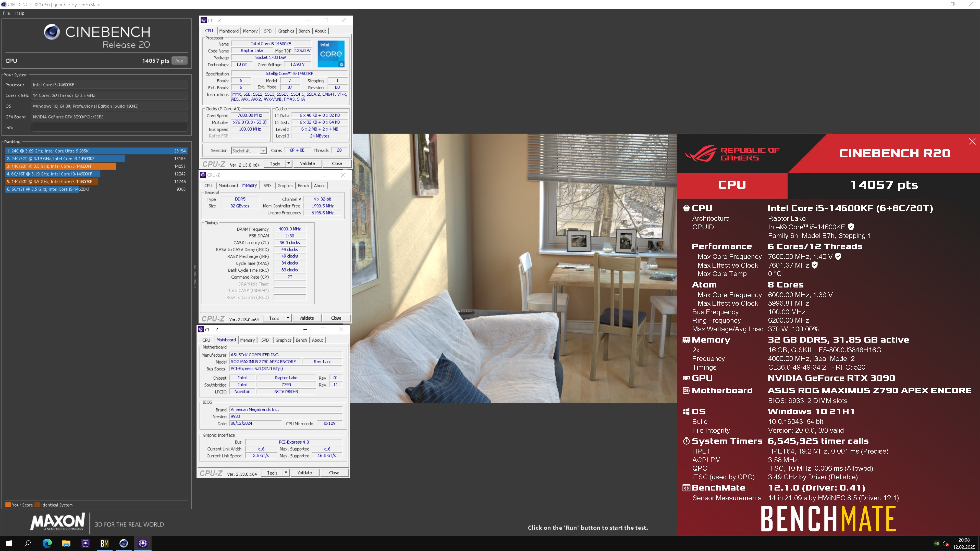
Task: Click Core Speed value 7600.00 MHz
Action: tap(250, 115)
